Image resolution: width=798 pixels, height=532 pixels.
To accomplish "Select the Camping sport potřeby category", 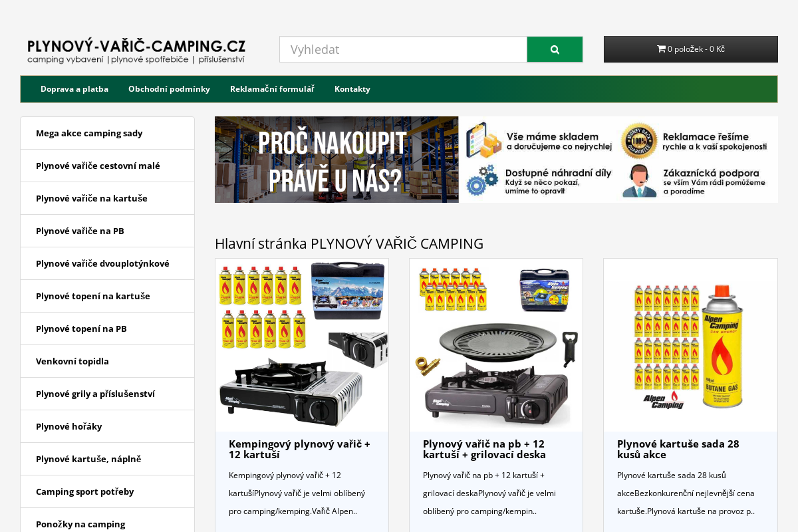I will pyautogui.click(x=85, y=491).
